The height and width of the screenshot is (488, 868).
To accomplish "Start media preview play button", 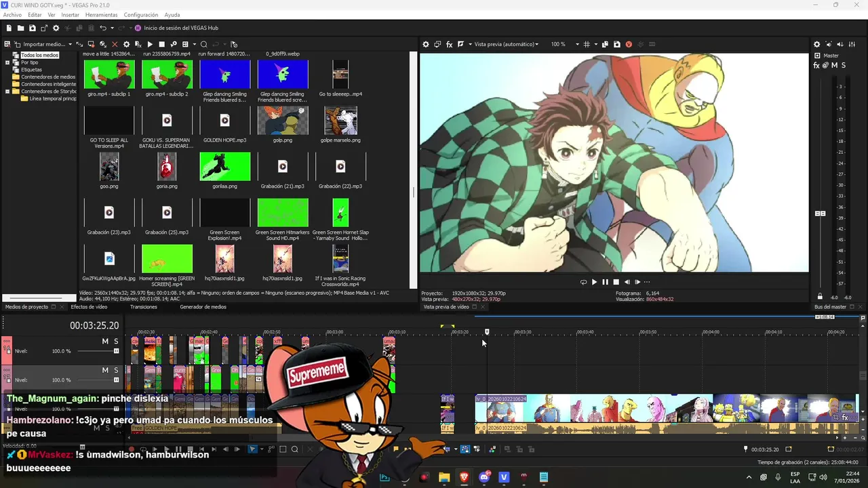I will pos(150,44).
